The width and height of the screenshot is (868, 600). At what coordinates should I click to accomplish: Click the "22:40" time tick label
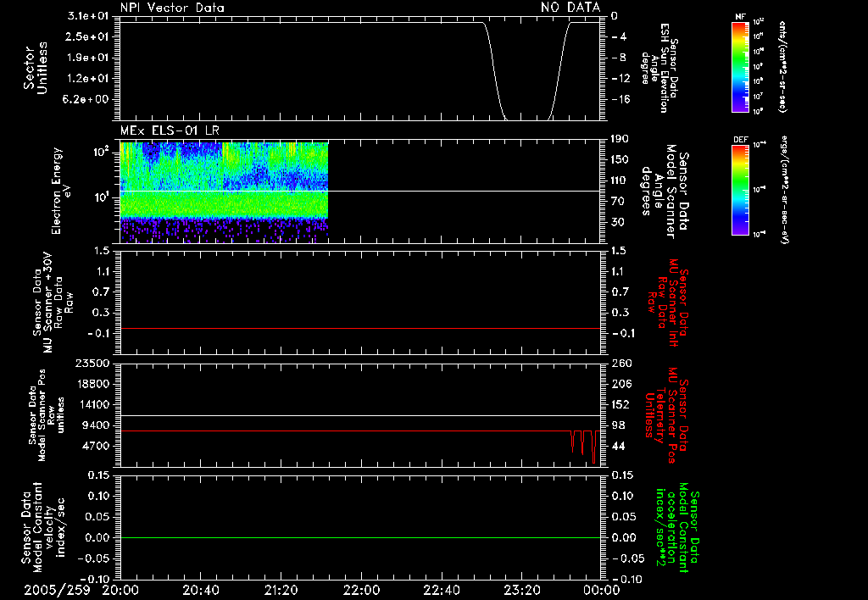pos(442,590)
